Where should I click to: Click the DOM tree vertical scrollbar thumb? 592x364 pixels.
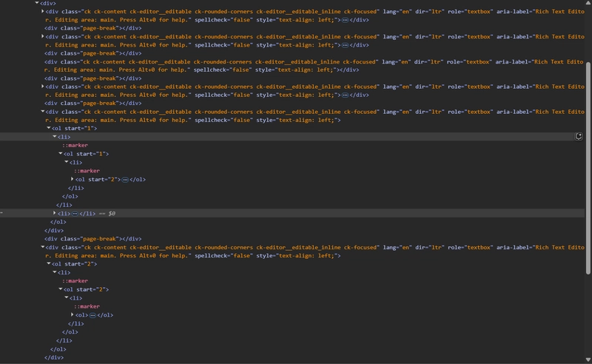point(588,168)
